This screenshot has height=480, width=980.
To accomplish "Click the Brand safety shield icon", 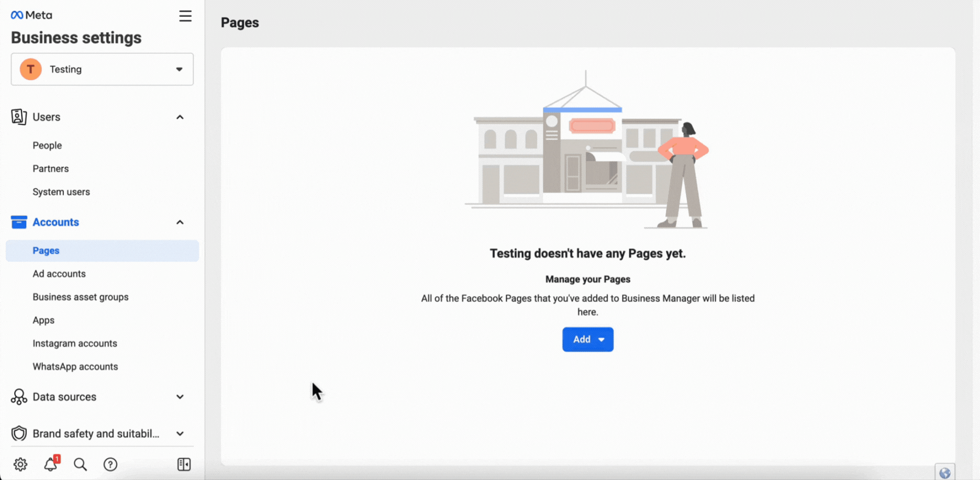I will (19, 433).
